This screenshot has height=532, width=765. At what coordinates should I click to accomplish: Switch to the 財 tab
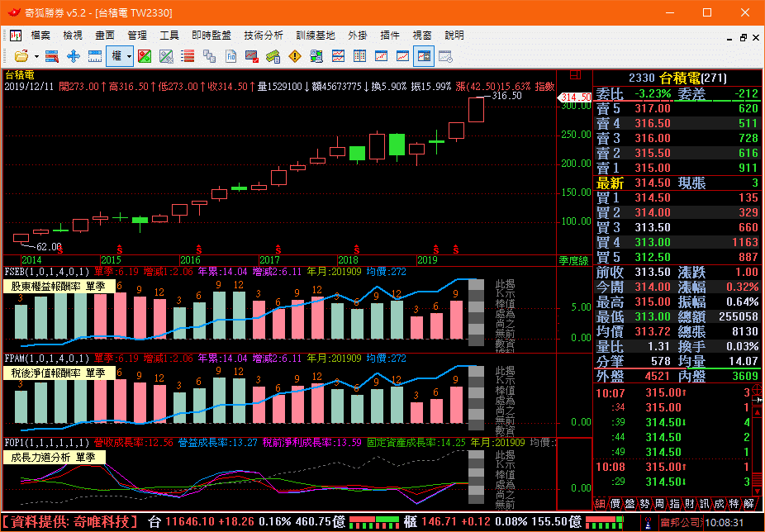[689, 504]
